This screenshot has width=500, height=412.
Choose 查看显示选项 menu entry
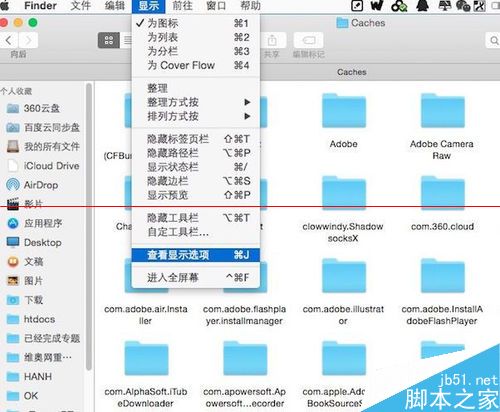pyautogui.click(x=196, y=255)
